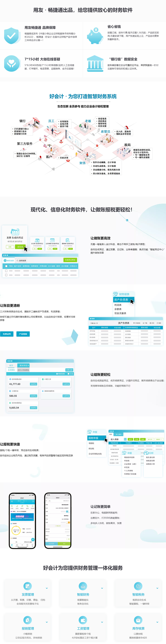166x644 pixels.
Task: Click the 让做账更高效 heading
Action: (x=100, y=238)
